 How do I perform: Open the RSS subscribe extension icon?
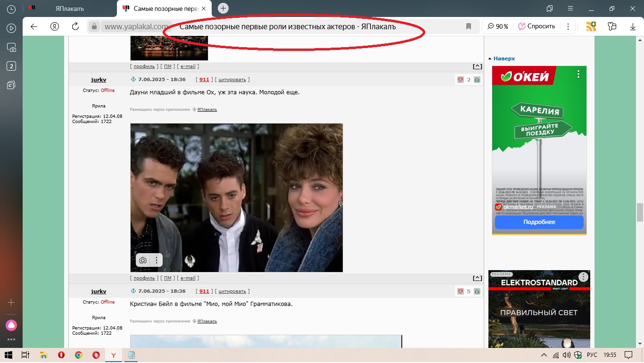[x=591, y=26]
